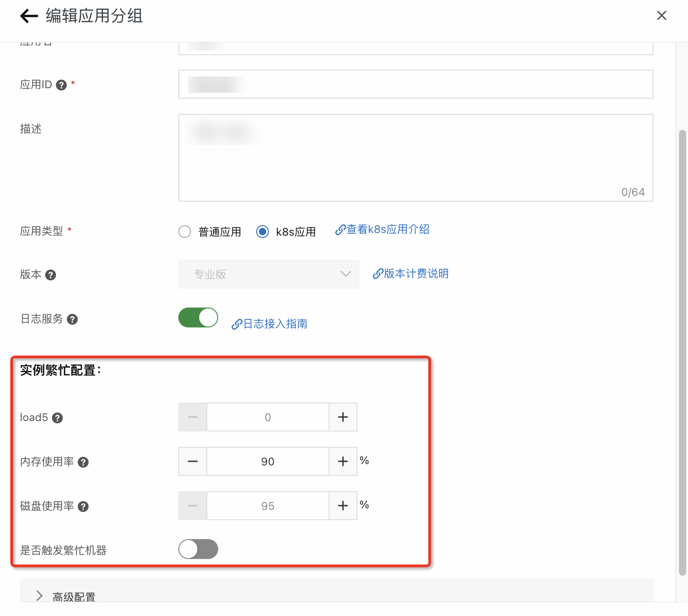Turn off the 日志服务 switch
The image size is (688, 616).
198,317
